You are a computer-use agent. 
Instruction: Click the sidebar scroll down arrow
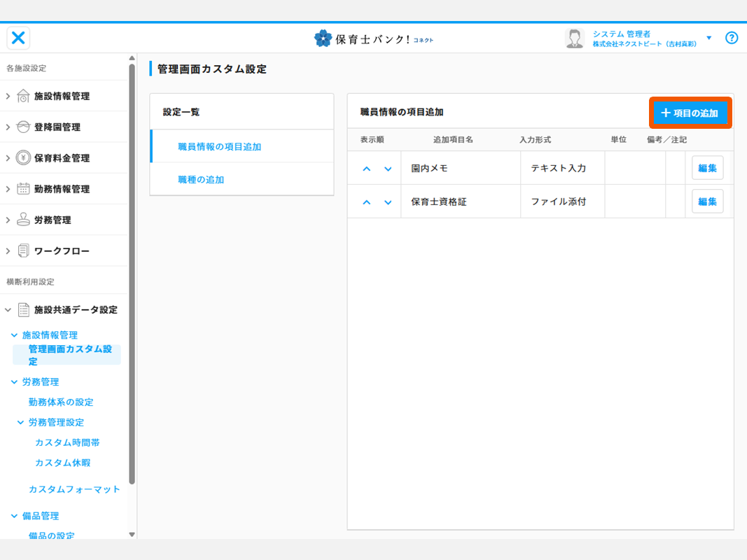click(132, 535)
